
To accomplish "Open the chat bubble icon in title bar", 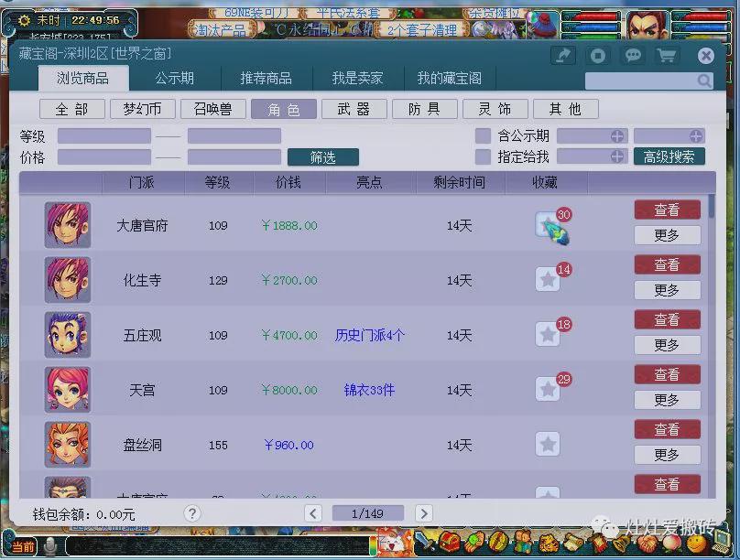I will point(634,56).
